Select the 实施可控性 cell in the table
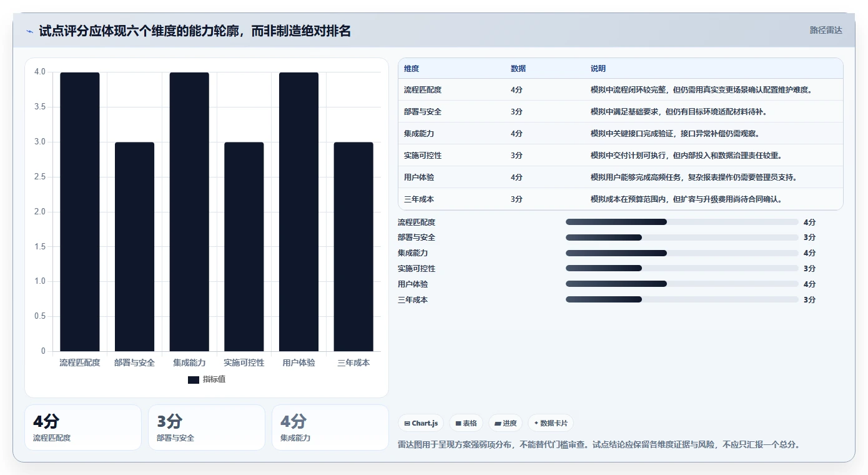The image size is (868, 475). coord(423,156)
